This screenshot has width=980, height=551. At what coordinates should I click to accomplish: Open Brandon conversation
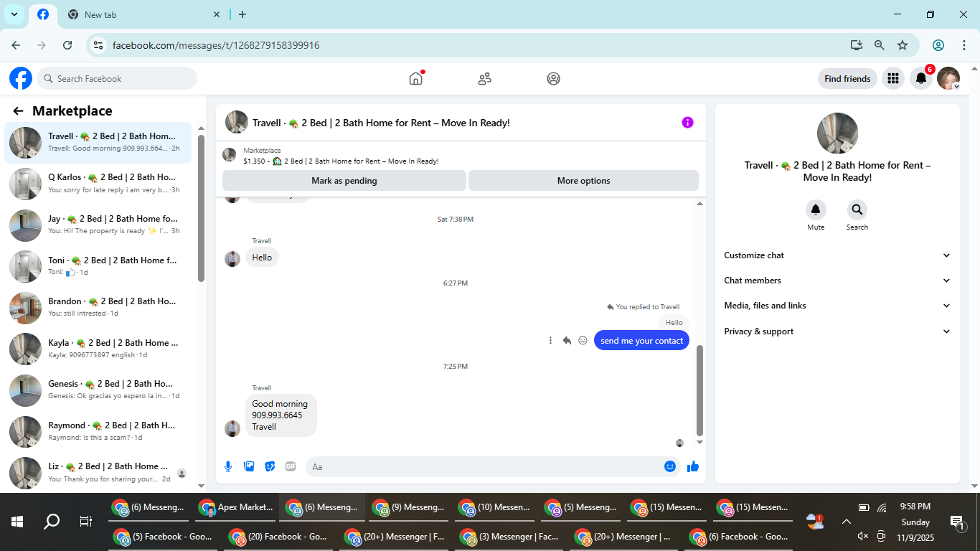point(98,308)
